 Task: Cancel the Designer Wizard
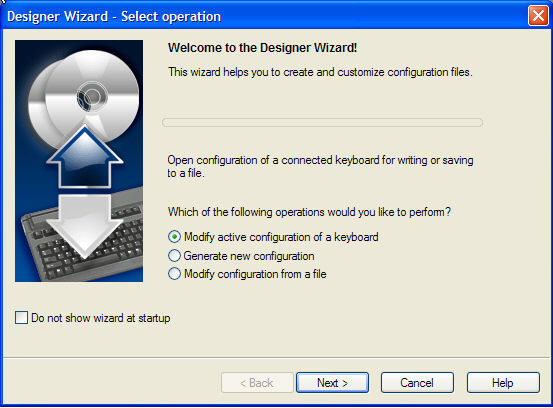point(417,383)
